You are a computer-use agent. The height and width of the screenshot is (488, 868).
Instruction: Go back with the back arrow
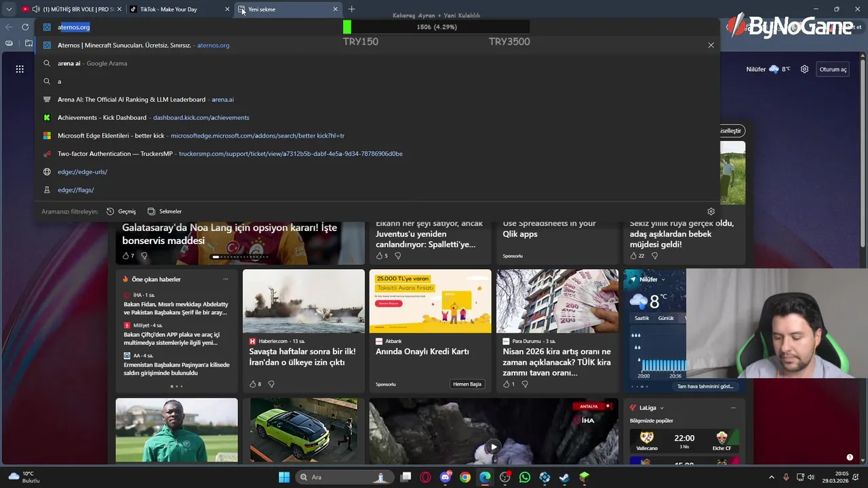pos(9,27)
